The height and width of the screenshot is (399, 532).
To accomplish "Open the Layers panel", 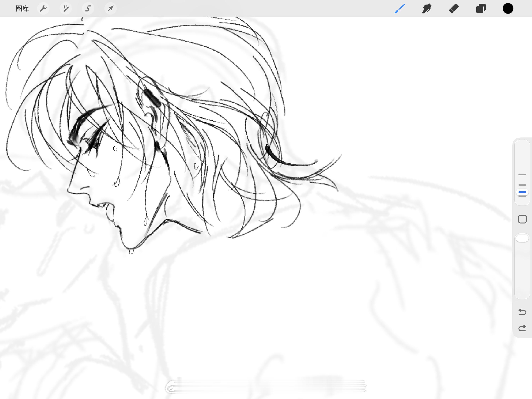I will (x=481, y=9).
